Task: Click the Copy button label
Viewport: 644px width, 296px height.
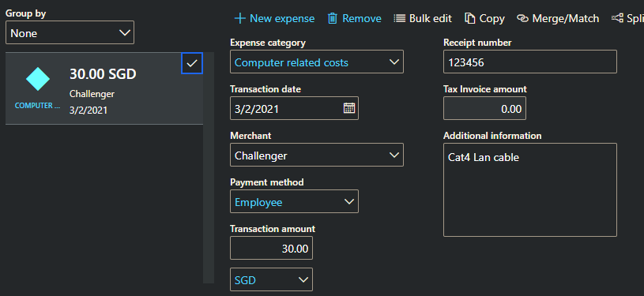Action: click(492, 18)
